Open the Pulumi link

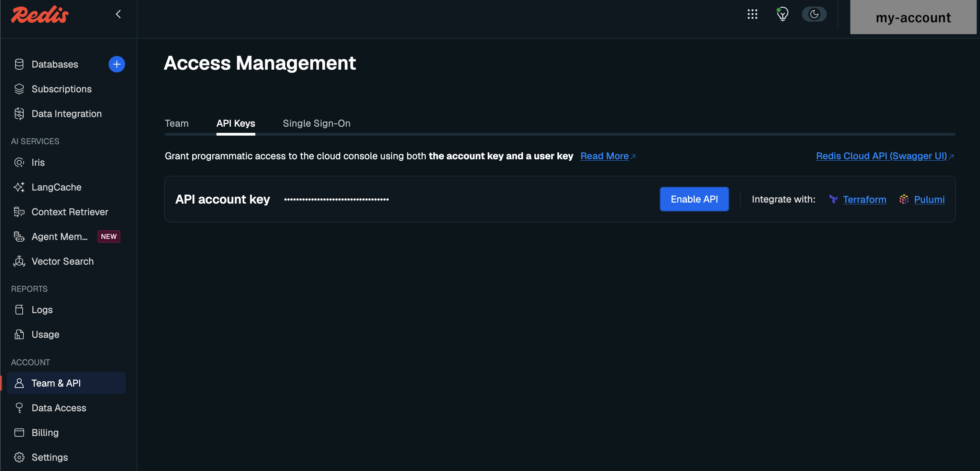click(929, 199)
